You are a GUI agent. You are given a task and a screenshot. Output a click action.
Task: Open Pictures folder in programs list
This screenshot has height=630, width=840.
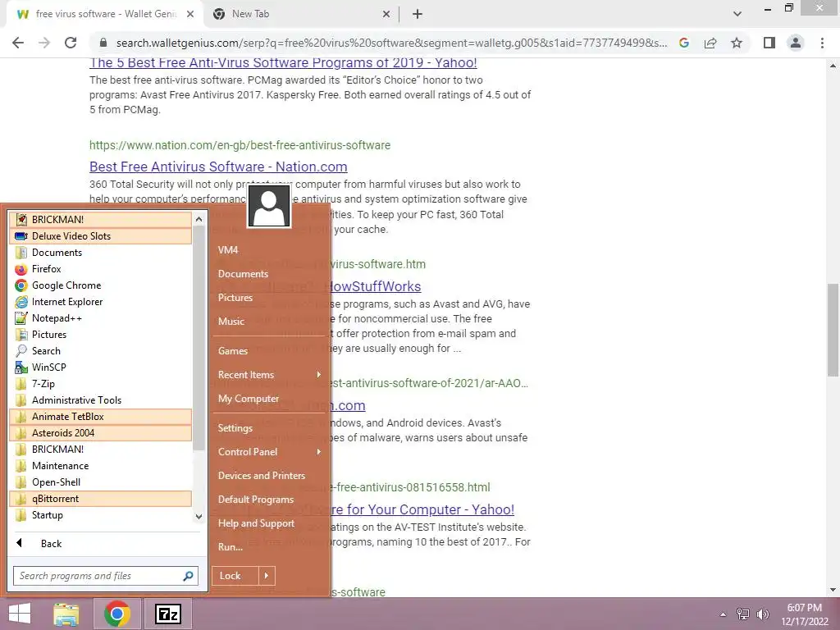pyautogui.click(x=100, y=335)
